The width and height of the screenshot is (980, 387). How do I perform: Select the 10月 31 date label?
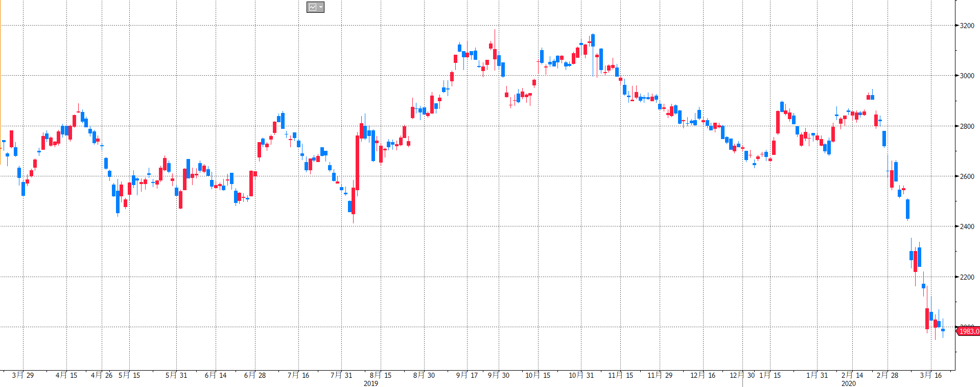[x=581, y=375]
